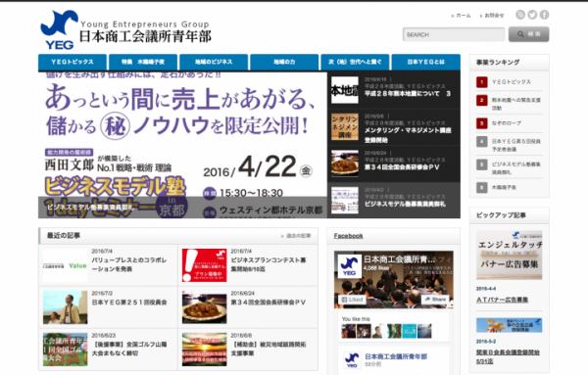Click the Facebook heading link
This screenshot has height=375, width=588.
click(x=348, y=236)
